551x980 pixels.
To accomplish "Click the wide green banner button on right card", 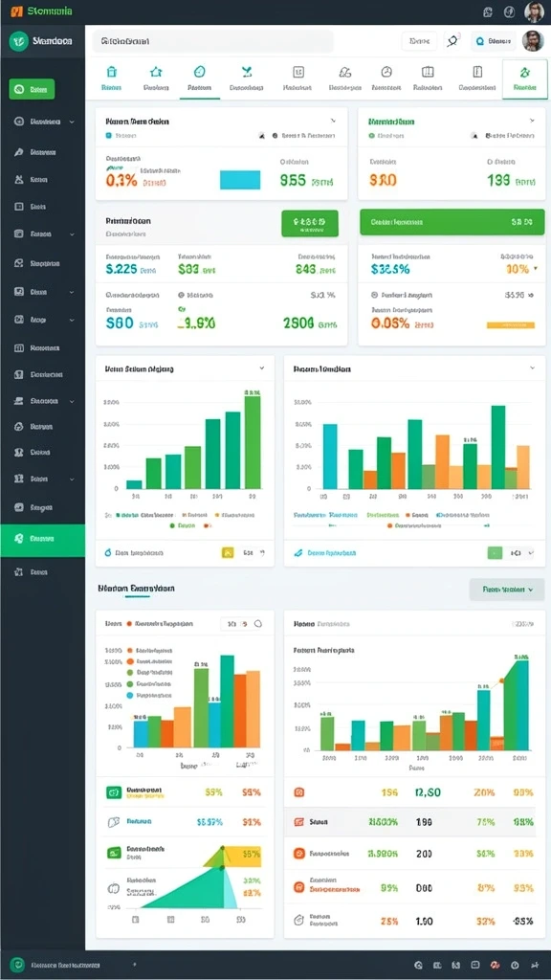I will pyautogui.click(x=452, y=222).
